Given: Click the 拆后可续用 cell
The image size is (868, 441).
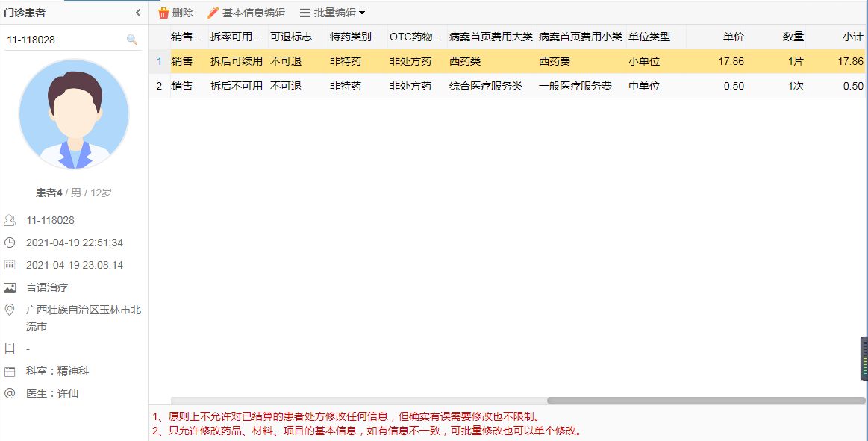Looking at the screenshot, I should [238, 61].
